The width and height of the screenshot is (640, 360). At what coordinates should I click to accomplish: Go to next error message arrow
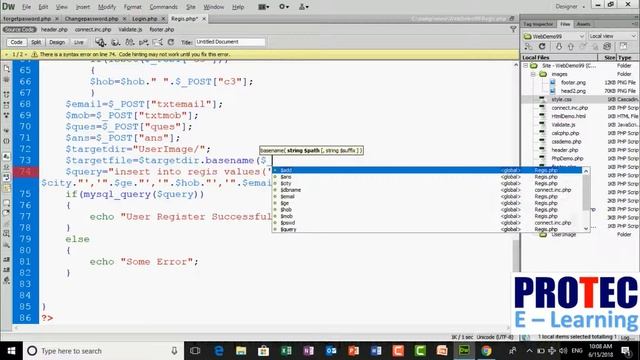(26, 54)
